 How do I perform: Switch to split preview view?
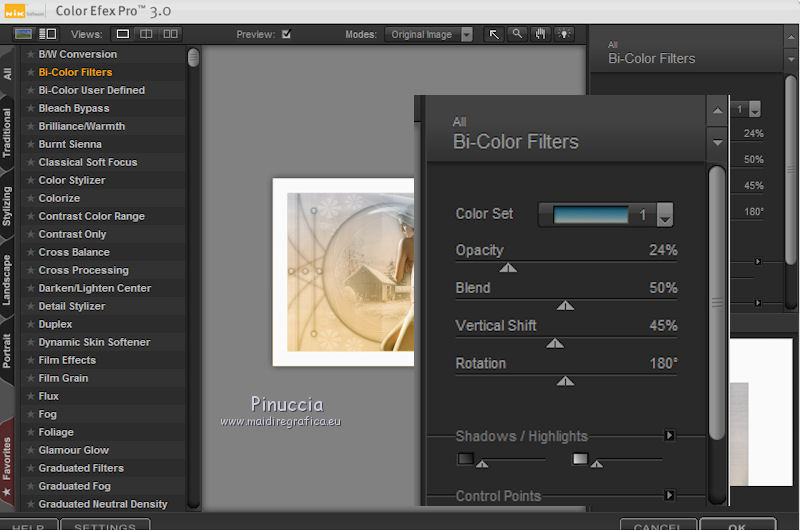[x=147, y=34]
